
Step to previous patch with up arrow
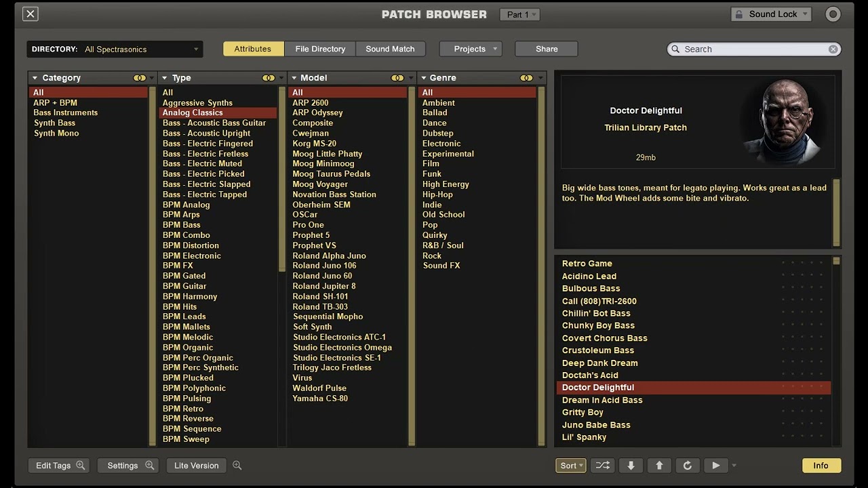point(659,466)
